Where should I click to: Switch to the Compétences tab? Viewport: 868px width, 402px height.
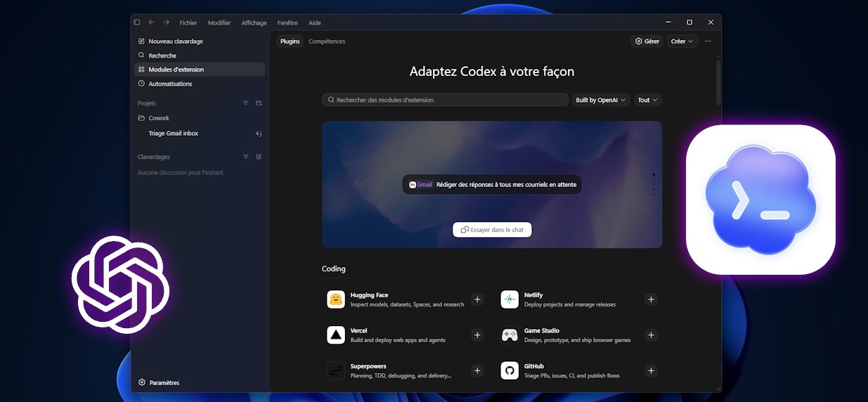point(327,41)
